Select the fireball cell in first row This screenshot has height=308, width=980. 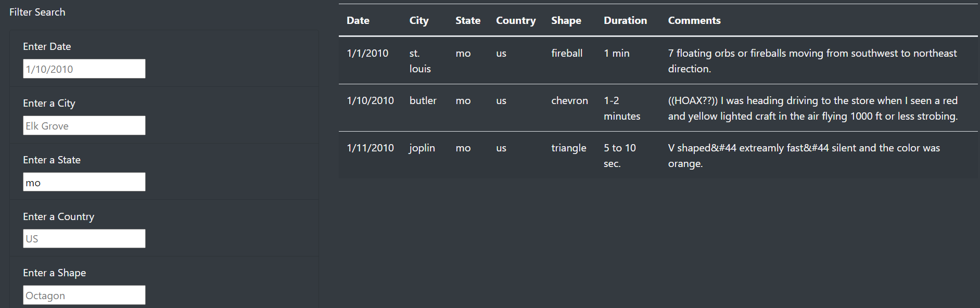[x=567, y=53]
